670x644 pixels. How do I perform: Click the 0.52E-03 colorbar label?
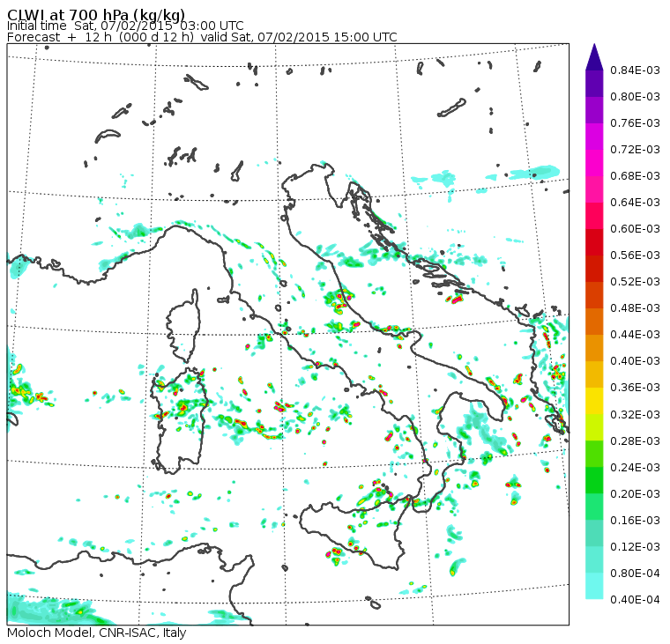635,282
